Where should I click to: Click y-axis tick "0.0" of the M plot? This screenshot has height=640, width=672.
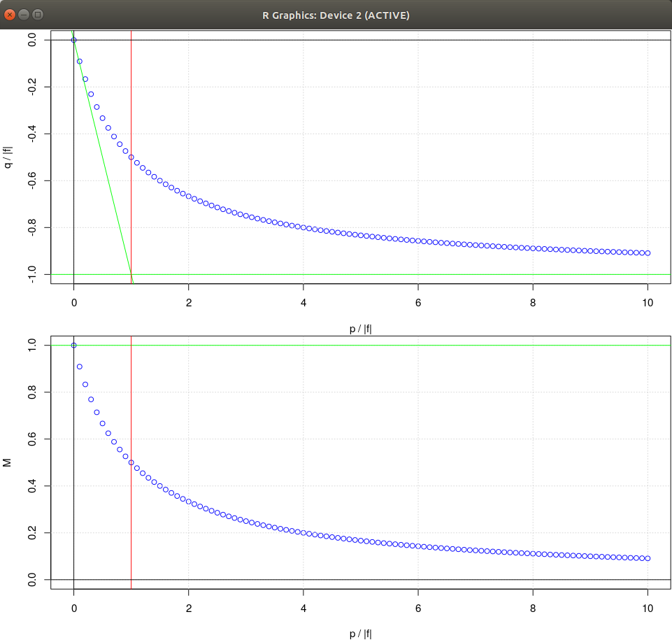point(32,580)
